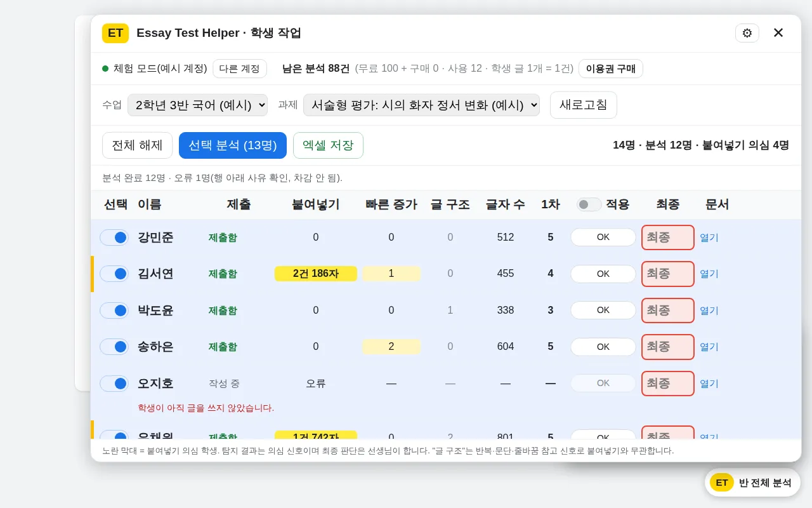The height and width of the screenshot is (508, 812).
Task: Click the 남은 분석 88건 text
Action: point(316,69)
